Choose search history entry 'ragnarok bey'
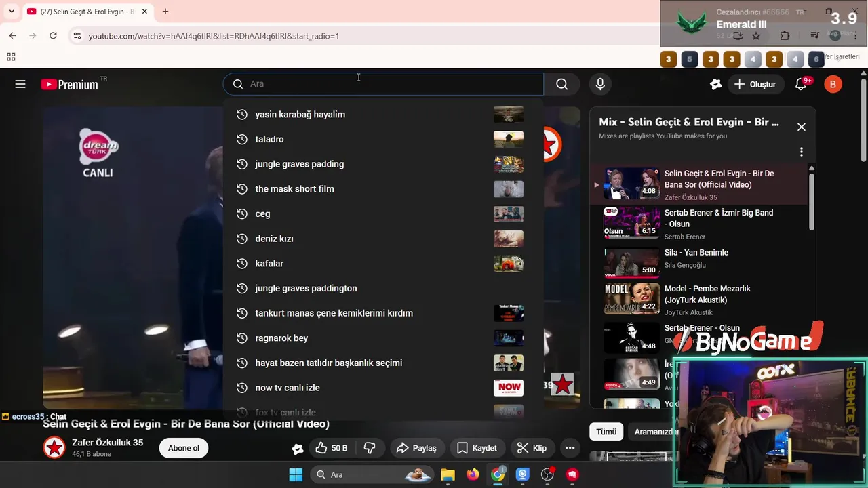 click(383, 338)
